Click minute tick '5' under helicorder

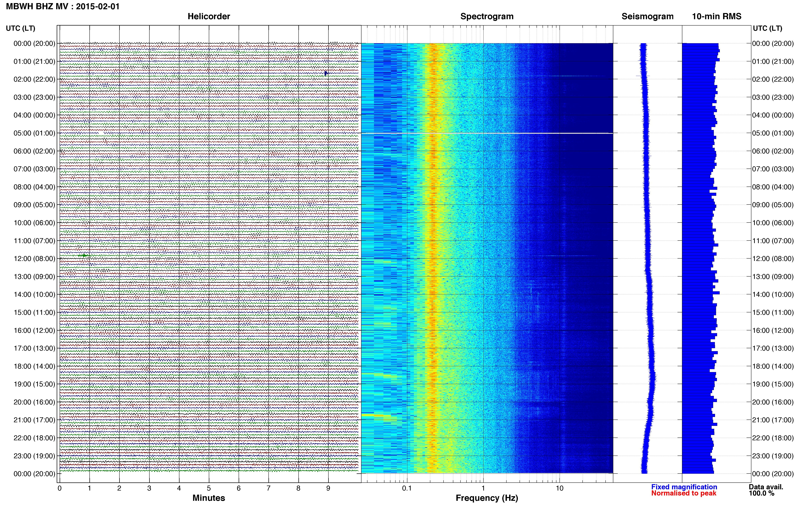(x=209, y=488)
